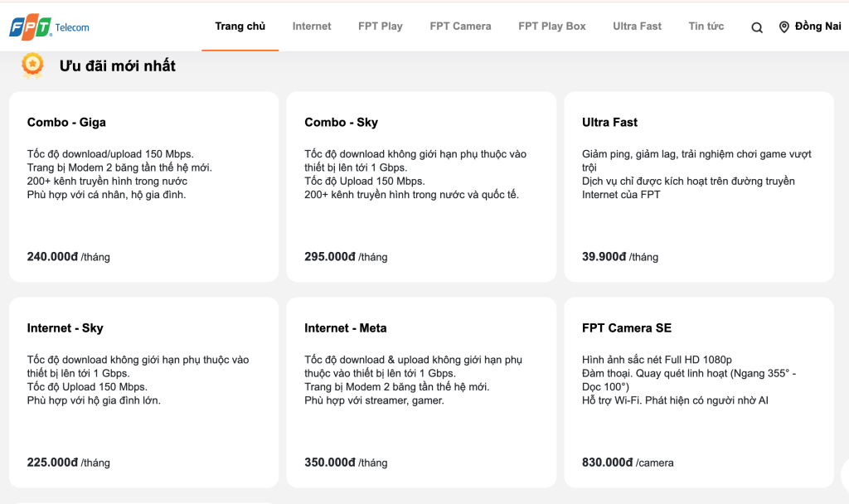The width and height of the screenshot is (849, 504).
Task: Open the Ultra Fast menu item
Action: coord(637,26)
